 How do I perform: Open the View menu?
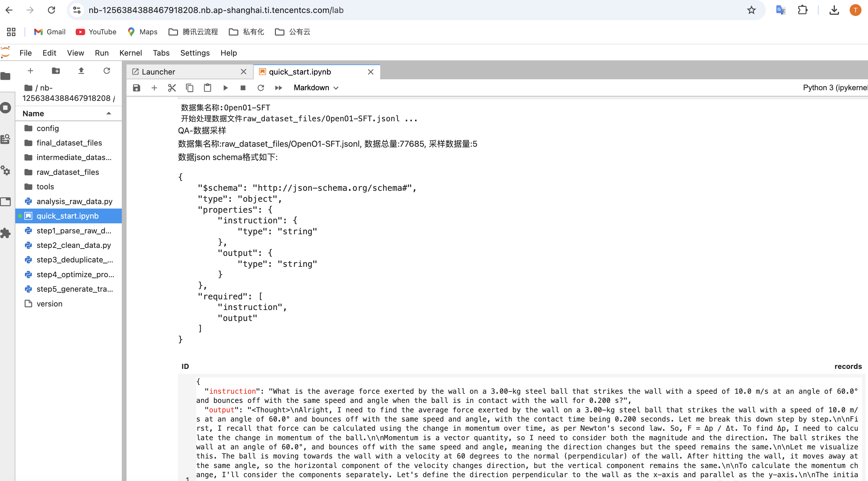75,53
